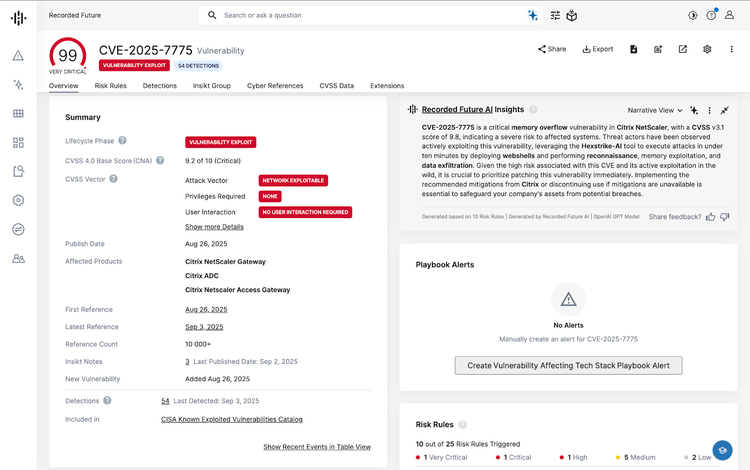Open the alerts triangle icon in sidebar
750x470 pixels.
(18, 56)
